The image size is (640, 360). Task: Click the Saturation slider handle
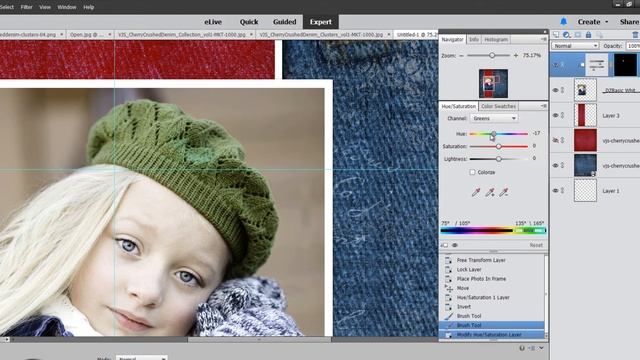(498, 146)
